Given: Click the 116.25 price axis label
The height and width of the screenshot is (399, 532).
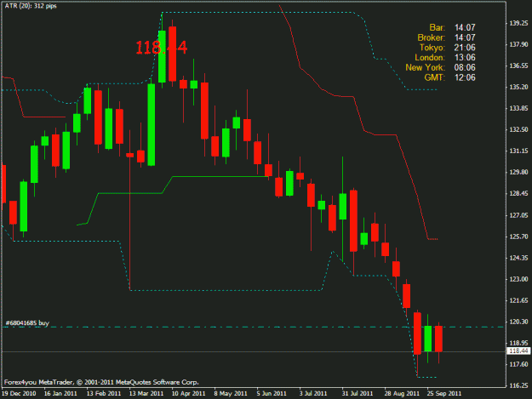Looking at the screenshot, I should pos(518,385).
